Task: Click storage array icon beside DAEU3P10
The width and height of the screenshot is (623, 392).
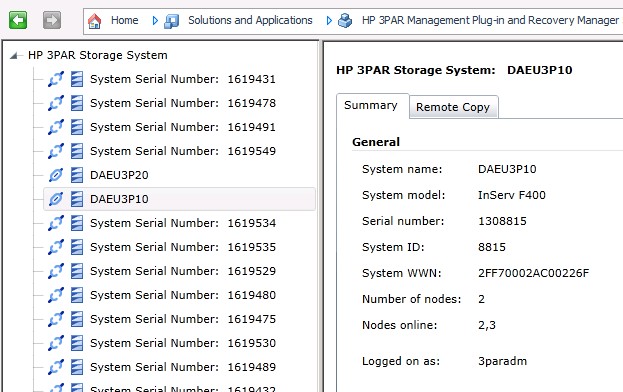Action: pos(77,199)
